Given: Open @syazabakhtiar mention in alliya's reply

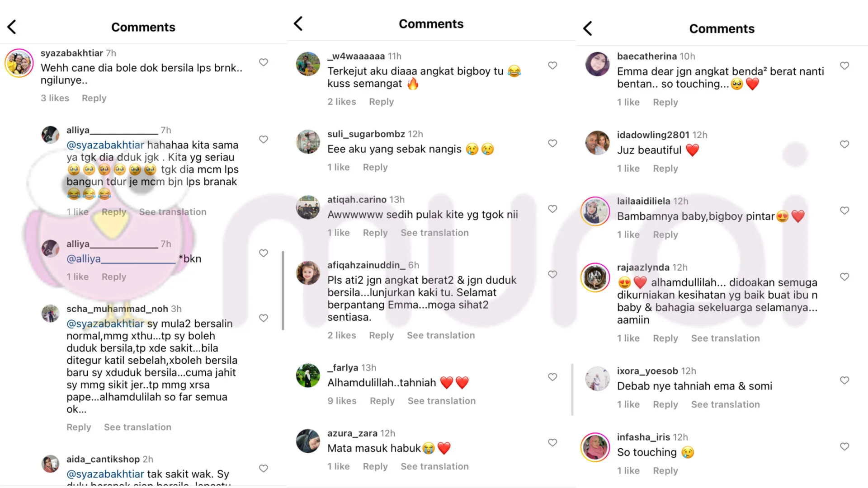Looking at the screenshot, I should coord(105,145).
